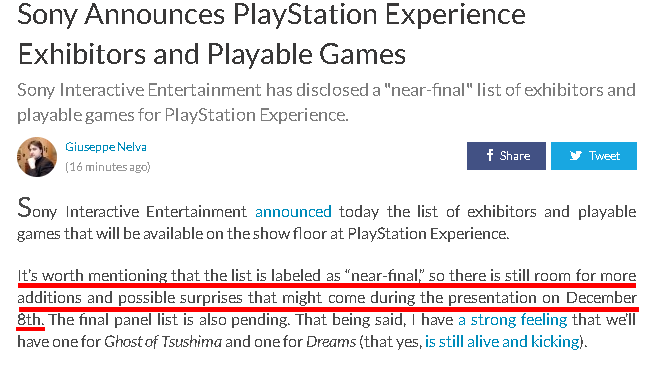Click the Twitter bird icon on Tweet

click(x=576, y=155)
